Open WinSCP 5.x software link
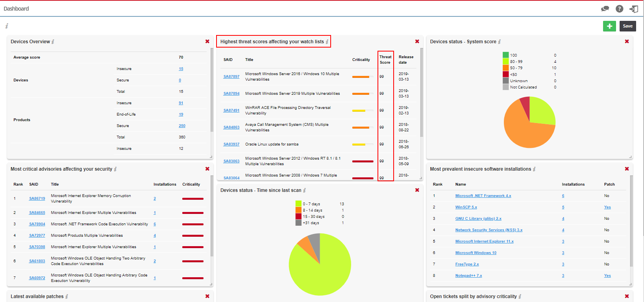 coord(466,207)
